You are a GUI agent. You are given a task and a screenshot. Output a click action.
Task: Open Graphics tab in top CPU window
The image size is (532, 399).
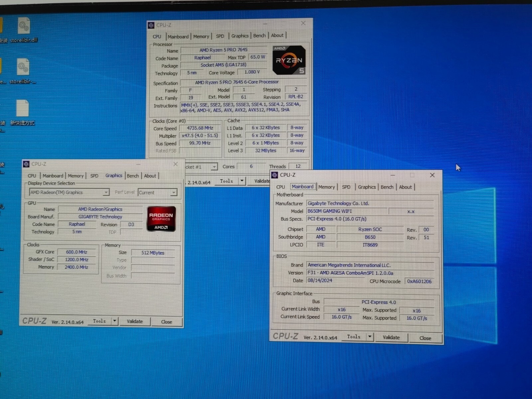[240, 36]
